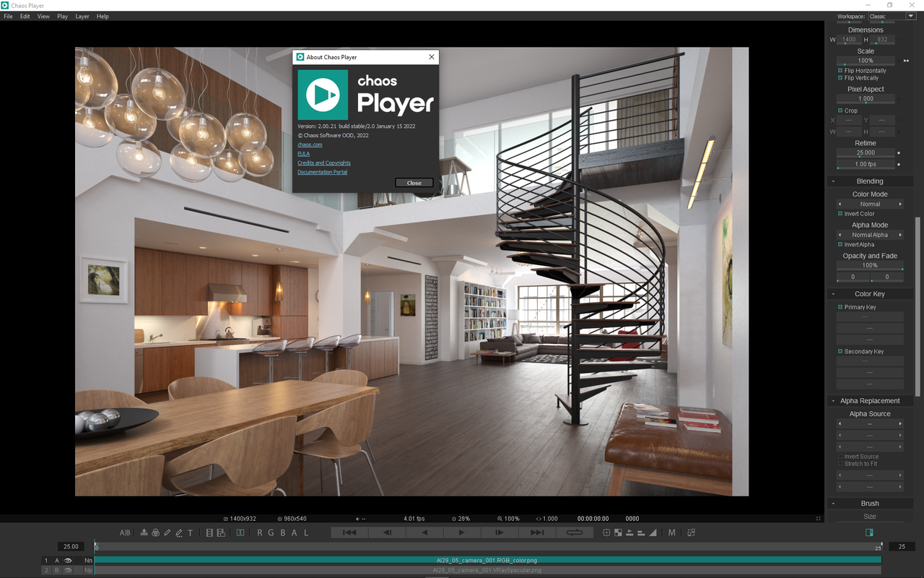Click next arrow on Alpha Mode selector
This screenshot has width=924, height=578.
(x=900, y=235)
